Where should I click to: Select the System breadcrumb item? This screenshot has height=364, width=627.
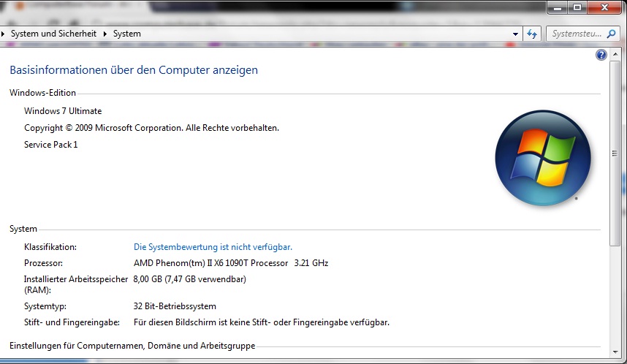126,34
